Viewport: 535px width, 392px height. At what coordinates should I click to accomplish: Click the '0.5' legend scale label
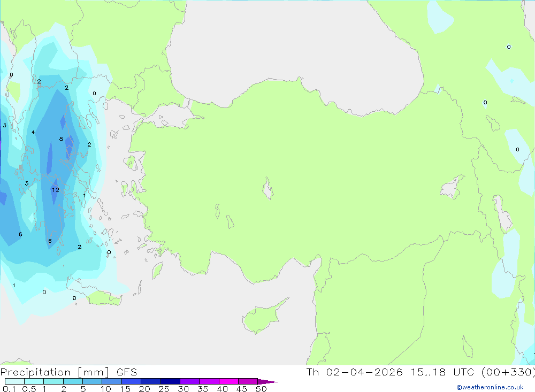pos(29,389)
